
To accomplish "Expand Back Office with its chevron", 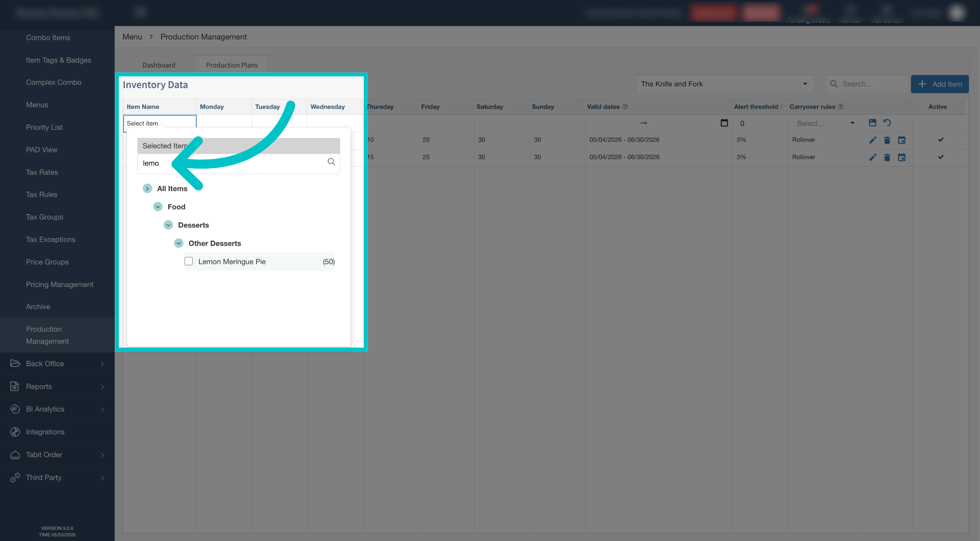I will tap(102, 364).
